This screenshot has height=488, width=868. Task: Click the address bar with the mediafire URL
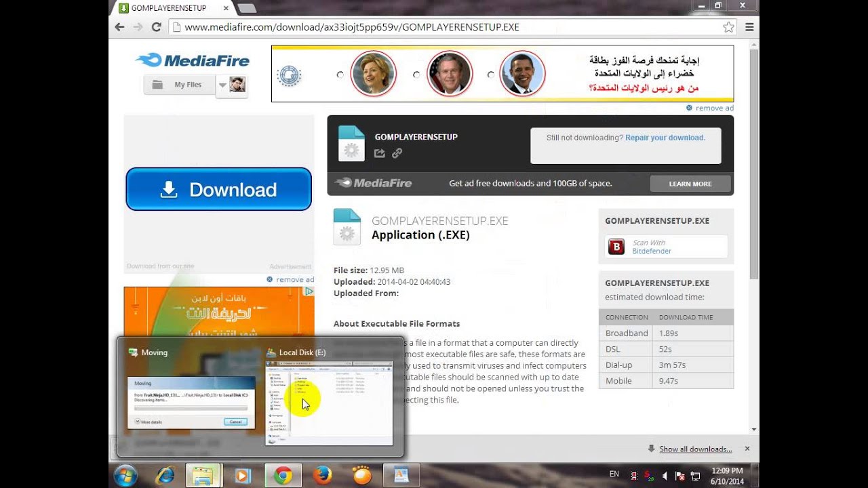pyautogui.click(x=448, y=27)
